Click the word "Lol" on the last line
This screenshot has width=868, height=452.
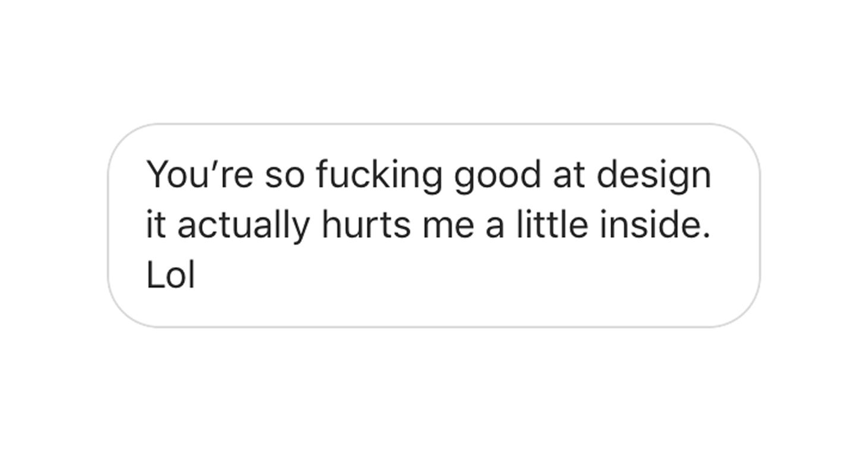[x=171, y=275]
